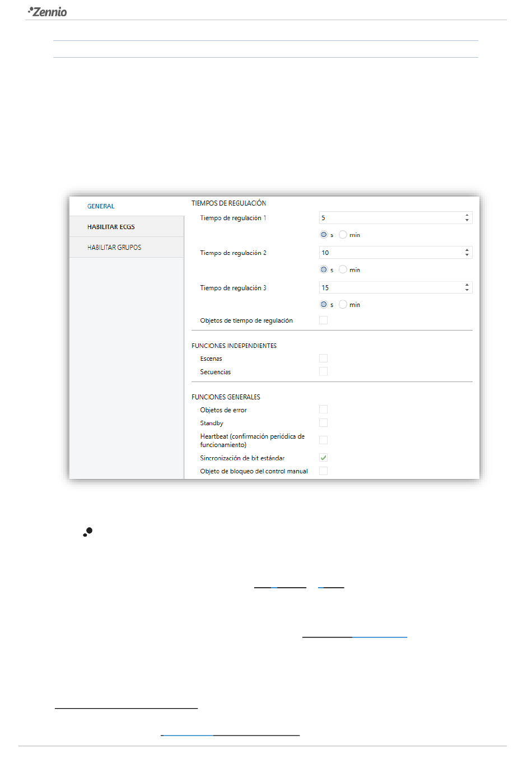Decrease Tiempo de regulación 3 with down arrow
The width and height of the screenshot is (532, 777).
click(467, 290)
